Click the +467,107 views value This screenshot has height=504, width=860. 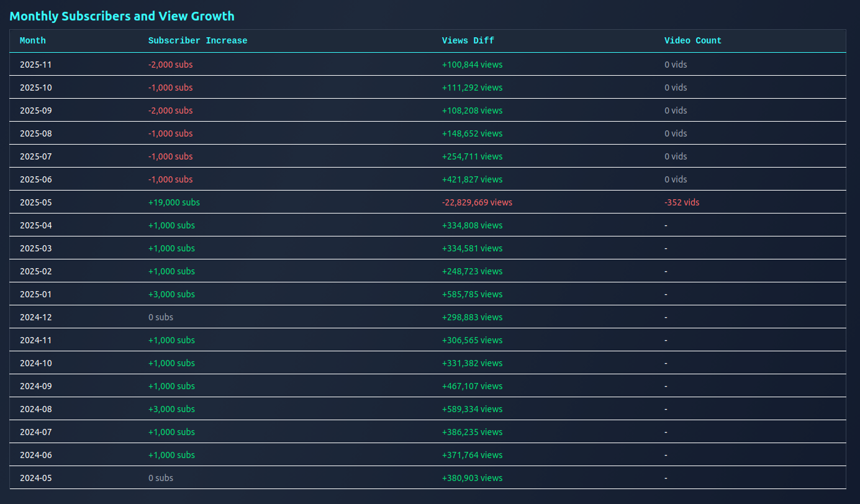click(x=473, y=386)
